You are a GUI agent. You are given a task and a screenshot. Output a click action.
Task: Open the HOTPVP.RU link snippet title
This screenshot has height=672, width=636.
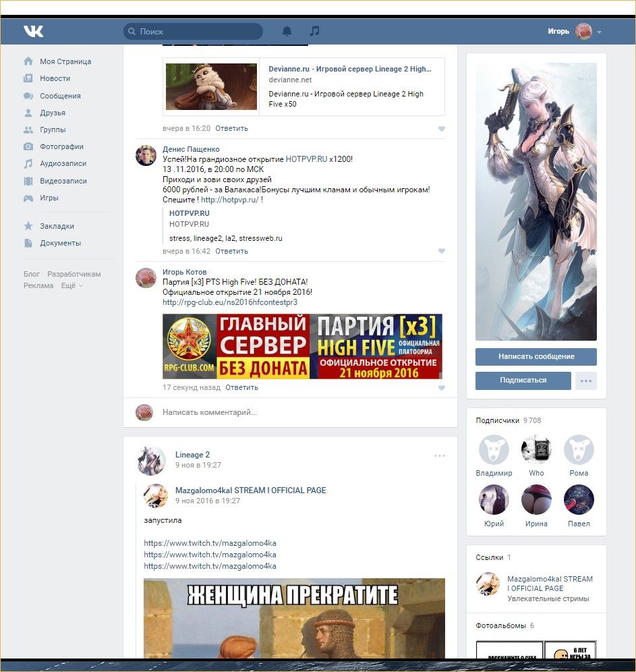[190, 213]
